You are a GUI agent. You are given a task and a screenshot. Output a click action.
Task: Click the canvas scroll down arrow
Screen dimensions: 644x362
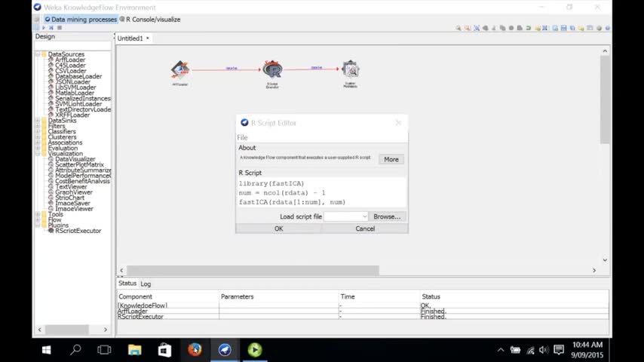point(605,260)
